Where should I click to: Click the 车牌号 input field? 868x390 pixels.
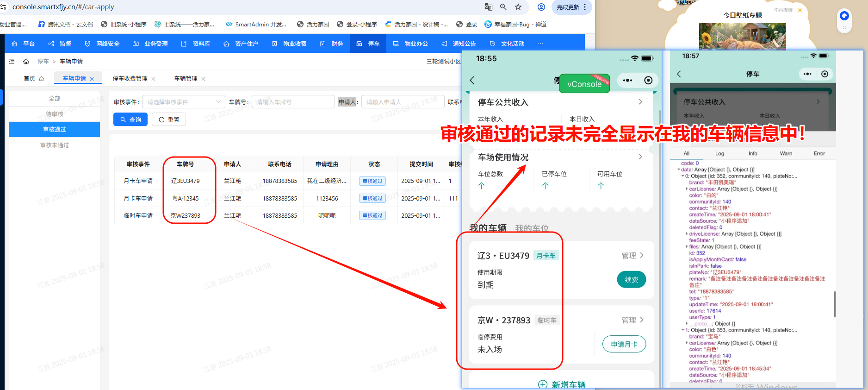tap(293, 102)
